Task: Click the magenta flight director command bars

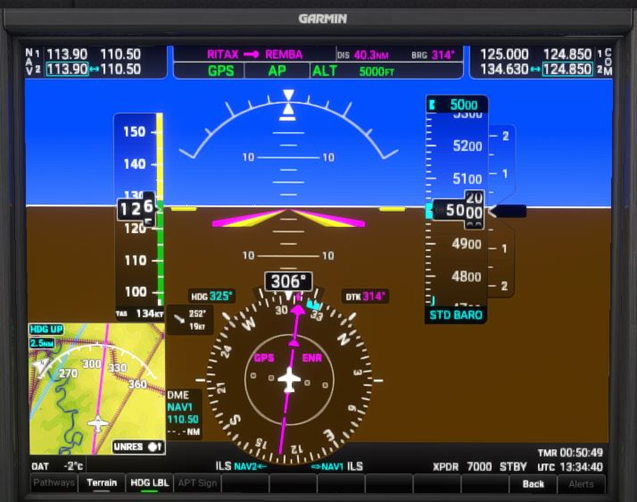Action: [288, 218]
